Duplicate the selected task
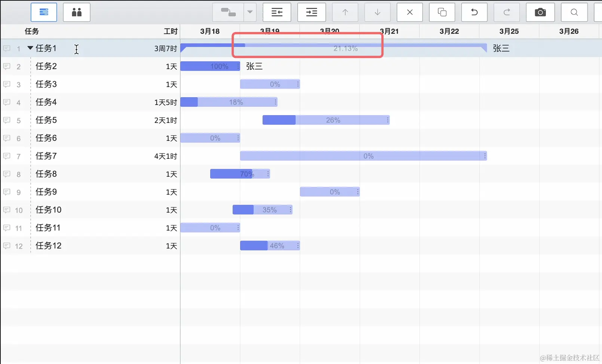This screenshot has width=602, height=364. coord(442,12)
